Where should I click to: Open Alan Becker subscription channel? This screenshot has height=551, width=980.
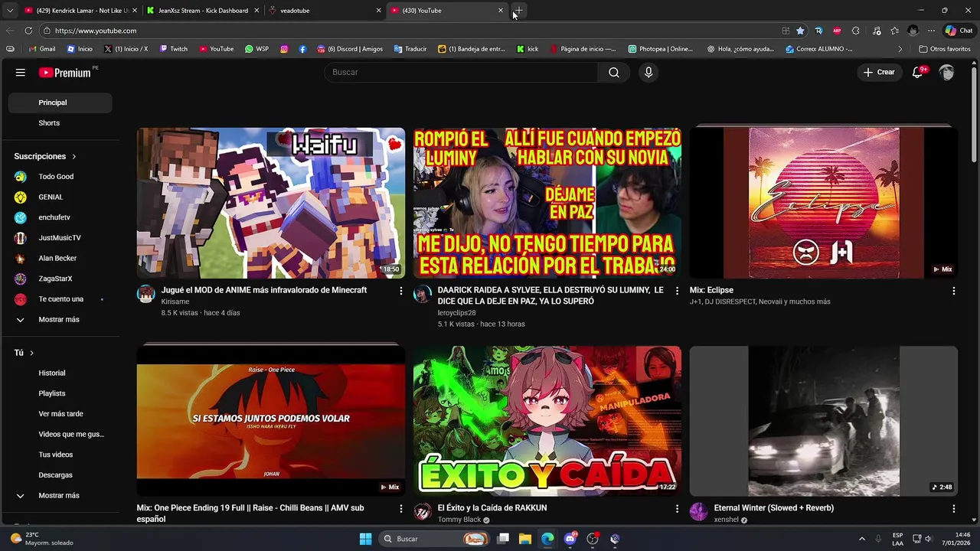click(60, 259)
